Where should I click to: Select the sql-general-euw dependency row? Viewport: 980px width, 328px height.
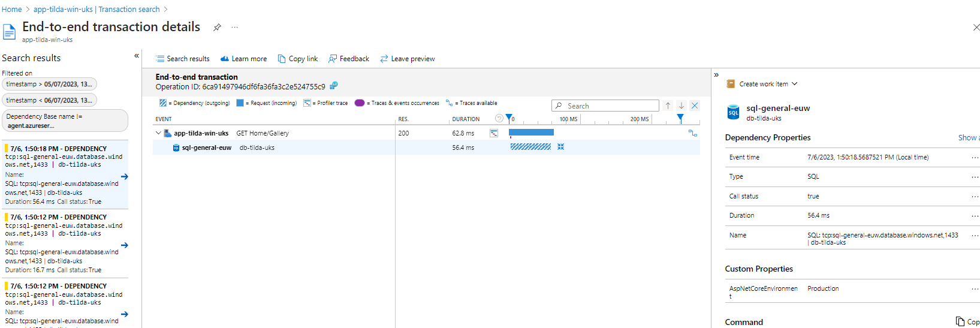coord(426,148)
